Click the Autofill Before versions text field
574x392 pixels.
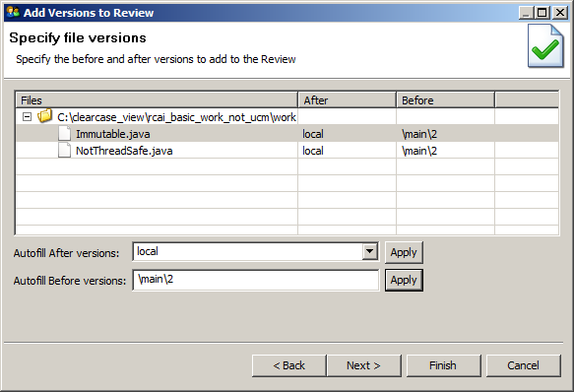pos(256,280)
